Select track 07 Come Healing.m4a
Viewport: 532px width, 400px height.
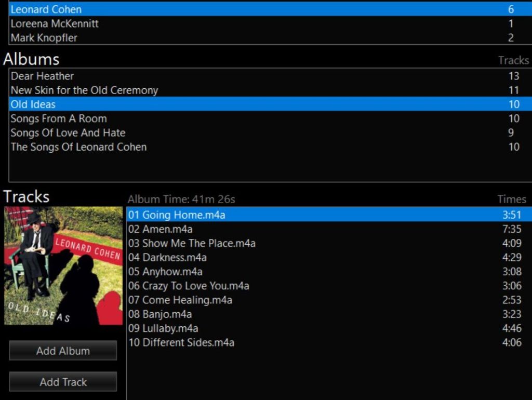pyautogui.click(x=180, y=300)
